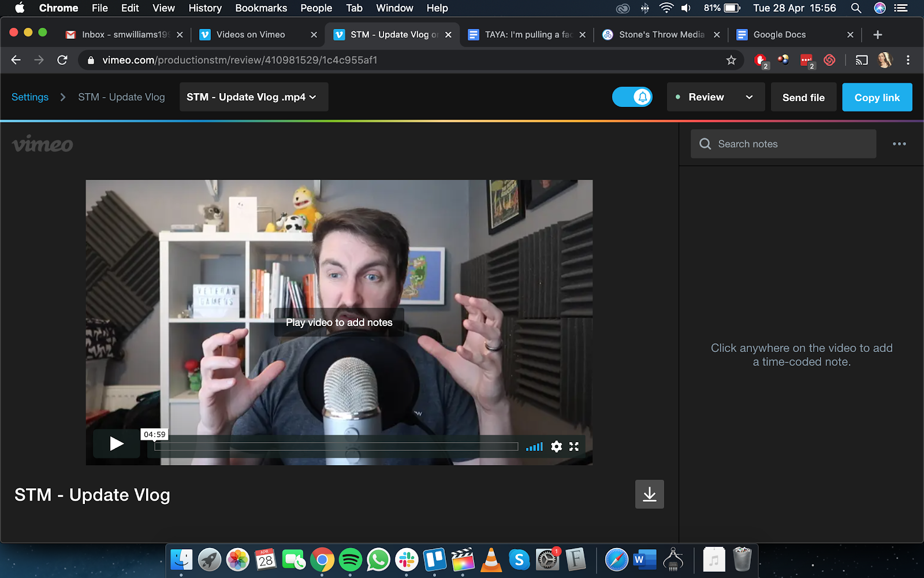
Task: Open Calendar from the dock
Action: coord(266,560)
